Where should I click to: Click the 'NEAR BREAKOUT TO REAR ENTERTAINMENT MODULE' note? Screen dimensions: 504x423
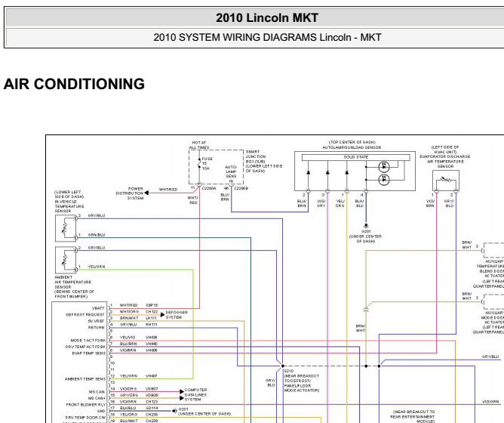[414, 416]
